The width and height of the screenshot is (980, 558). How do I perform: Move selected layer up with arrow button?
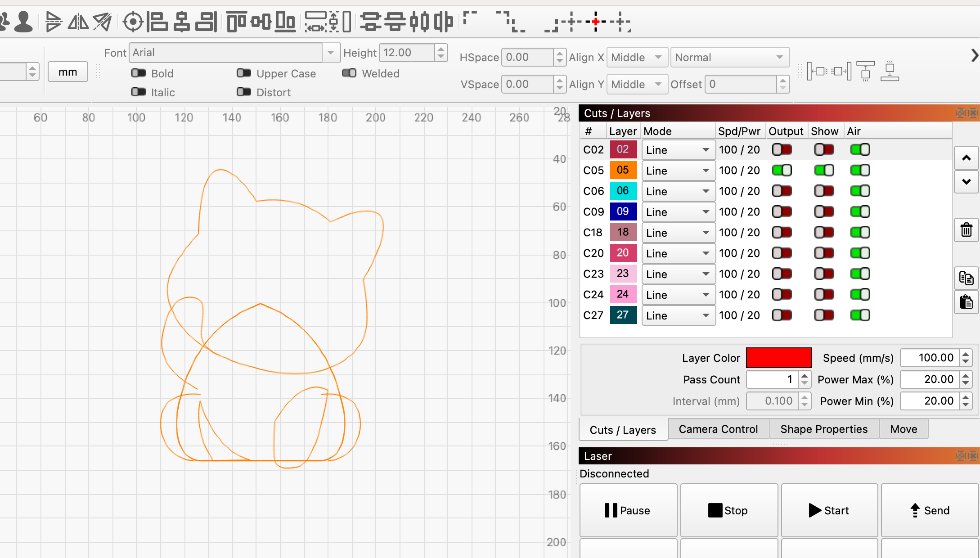tap(966, 158)
